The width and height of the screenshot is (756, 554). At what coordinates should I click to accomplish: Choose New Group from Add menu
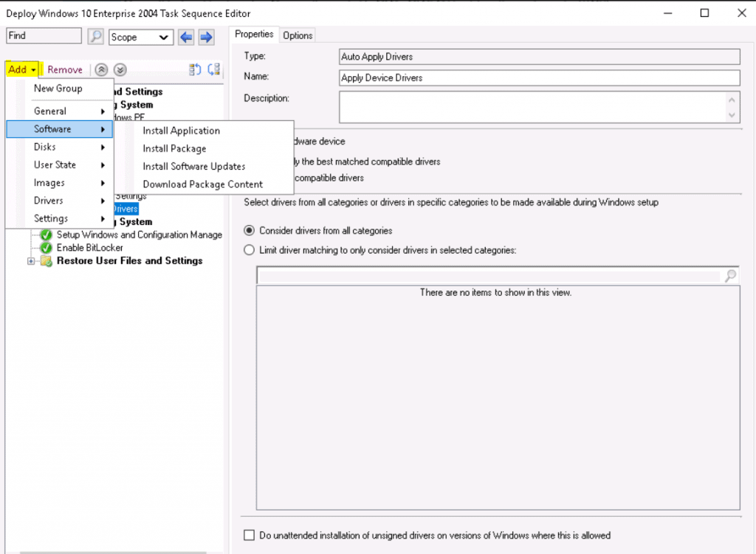pyautogui.click(x=58, y=89)
